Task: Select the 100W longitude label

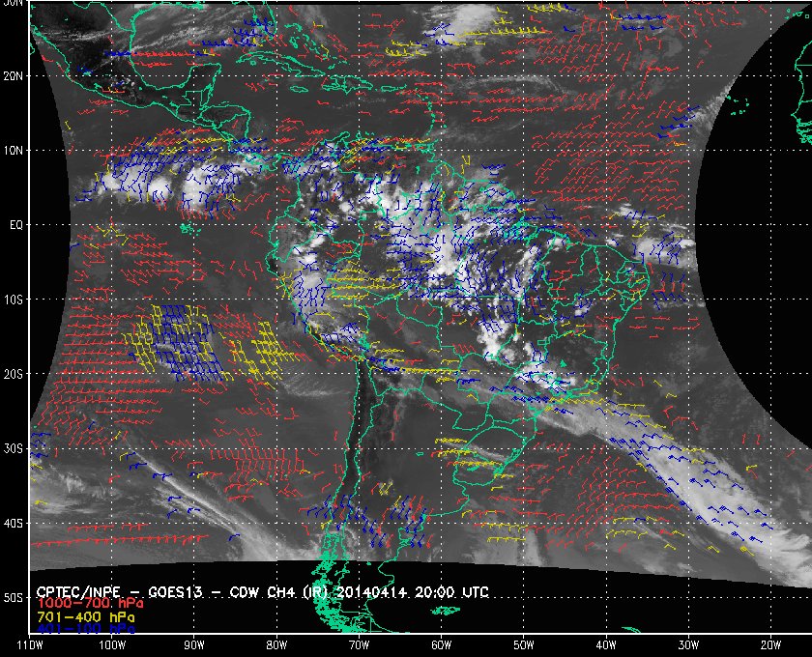Action: [x=112, y=645]
